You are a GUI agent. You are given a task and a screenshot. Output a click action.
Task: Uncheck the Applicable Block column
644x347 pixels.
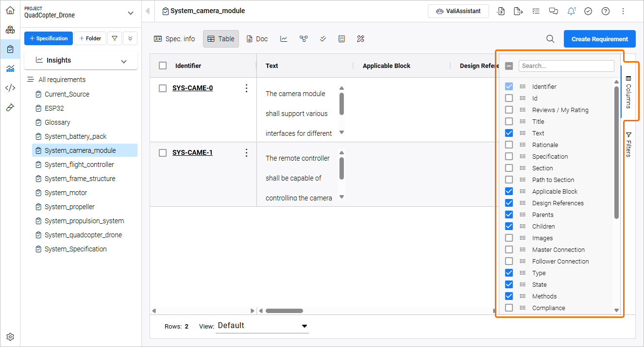(x=509, y=191)
